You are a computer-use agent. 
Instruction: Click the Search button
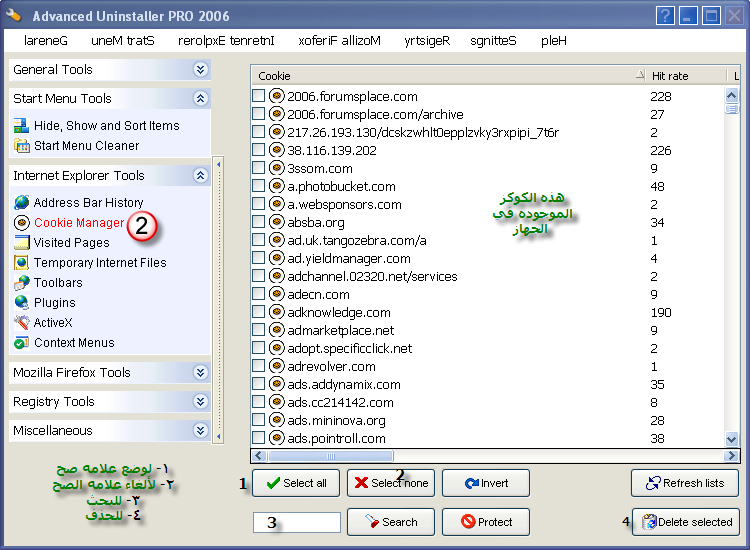click(391, 522)
